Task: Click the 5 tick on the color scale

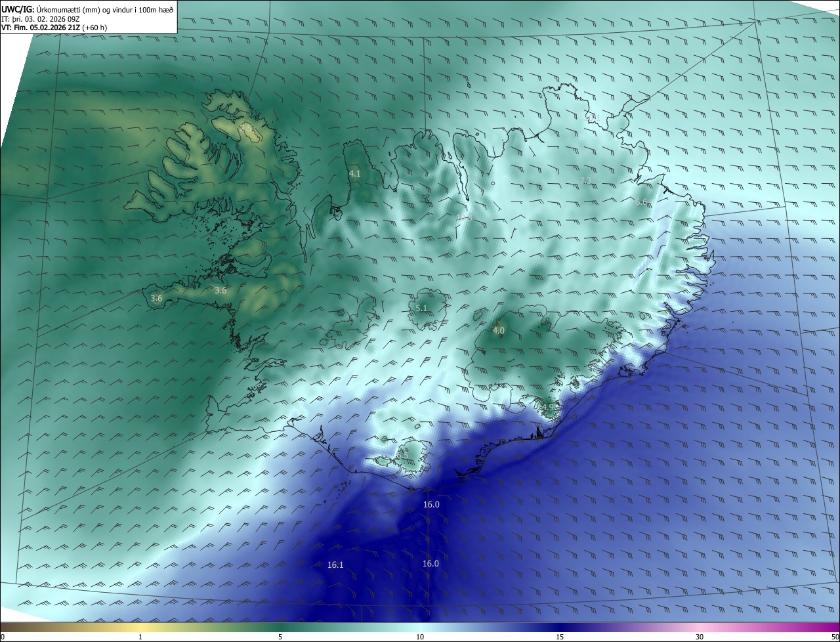Action: [x=280, y=637]
